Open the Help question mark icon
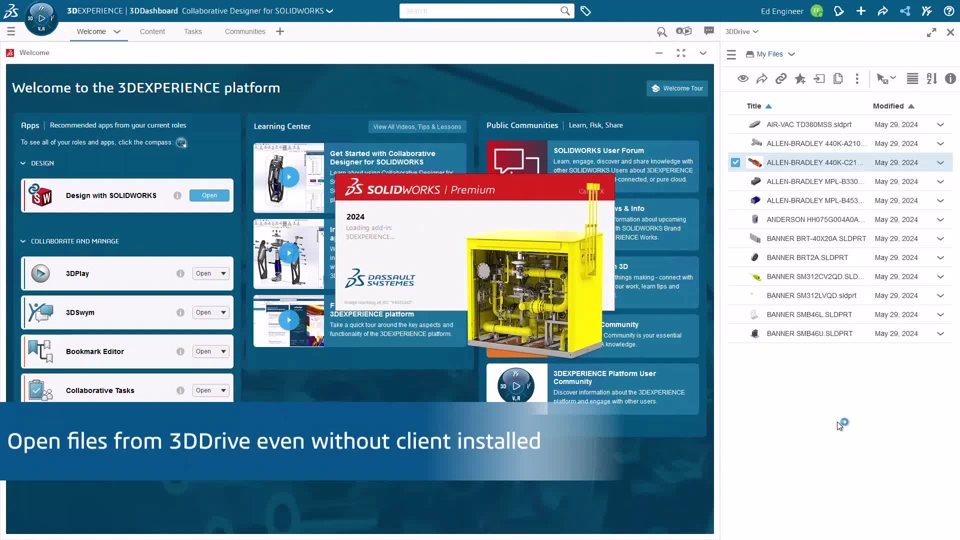Image resolution: width=960 pixels, height=540 pixels. tap(949, 11)
